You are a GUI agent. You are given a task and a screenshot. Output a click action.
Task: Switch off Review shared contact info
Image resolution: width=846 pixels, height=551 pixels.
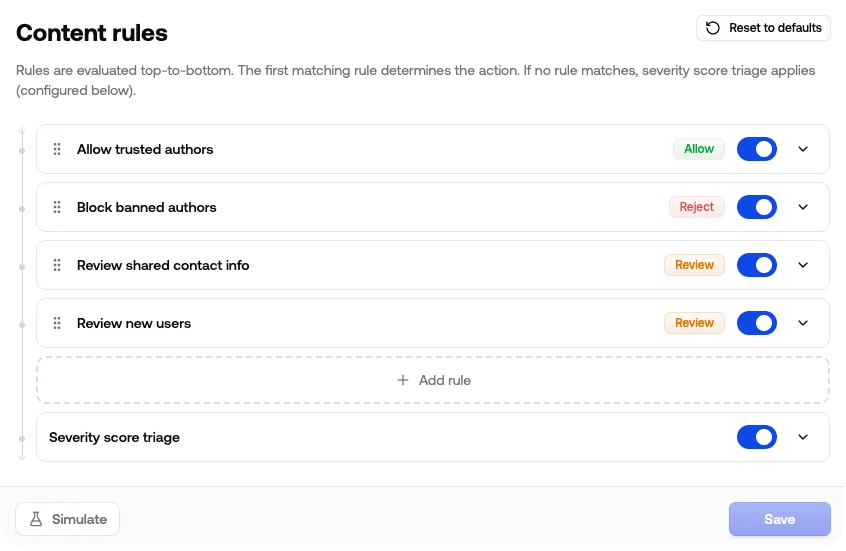(756, 265)
